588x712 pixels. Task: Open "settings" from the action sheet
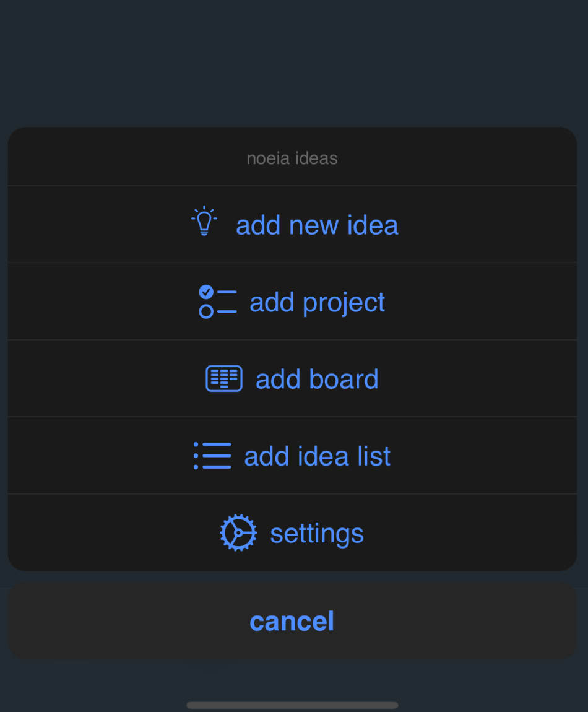click(x=317, y=533)
